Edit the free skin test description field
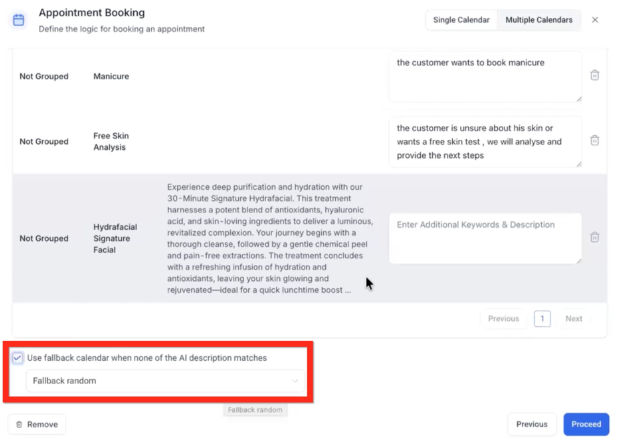This screenshot has height=438, width=617. tap(484, 141)
